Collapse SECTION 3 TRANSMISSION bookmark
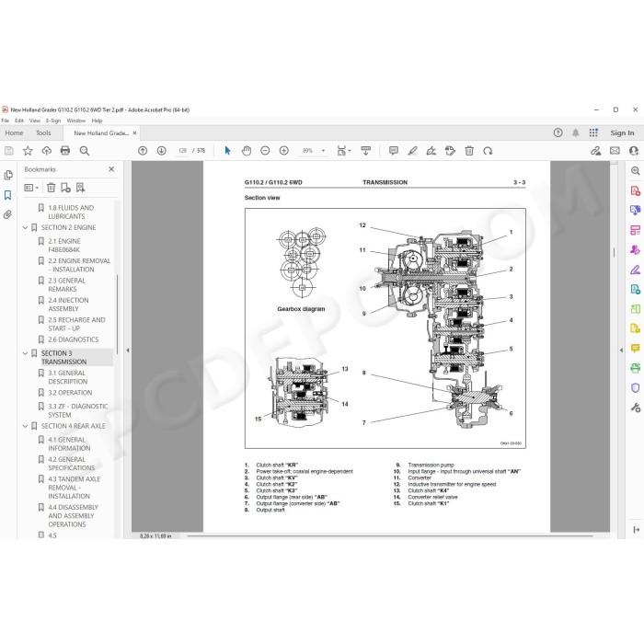Screen dimensions: 644x644 point(25,353)
